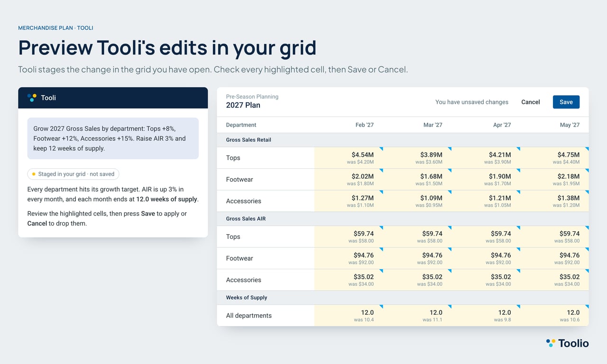Click the Gross Sales Retail section row
607x364 pixels.
coord(403,140)
